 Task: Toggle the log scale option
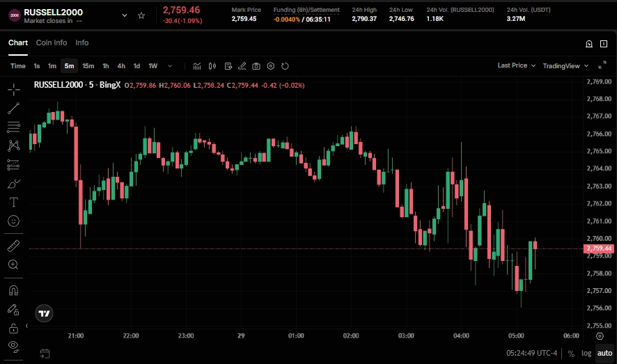[x=586, y=353]
